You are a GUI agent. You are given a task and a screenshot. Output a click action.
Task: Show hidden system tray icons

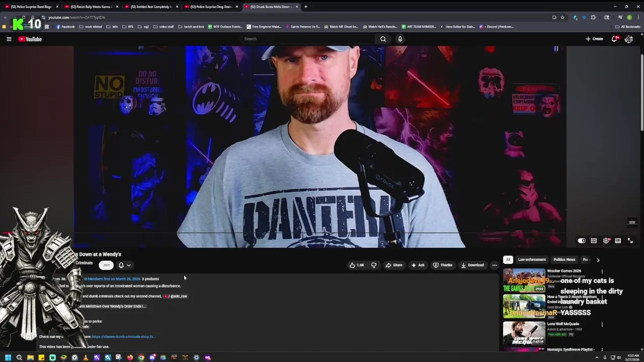598,357
